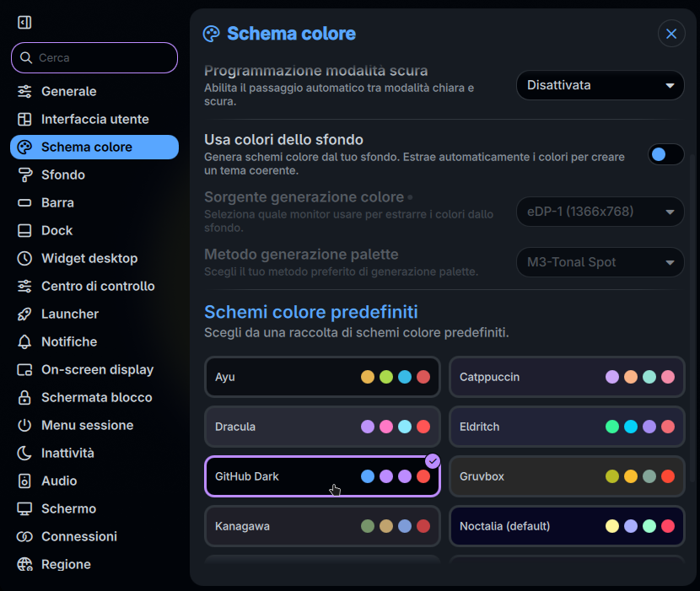Viewport: 700px width, 591px height.
Task: Click the Schermata blocco padlock icon
Action: click(x=24, y=398)
